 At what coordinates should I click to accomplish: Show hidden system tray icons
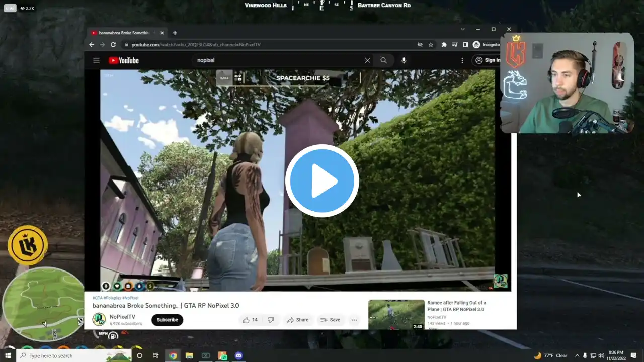pyautogui.click(x=577, y=355)
